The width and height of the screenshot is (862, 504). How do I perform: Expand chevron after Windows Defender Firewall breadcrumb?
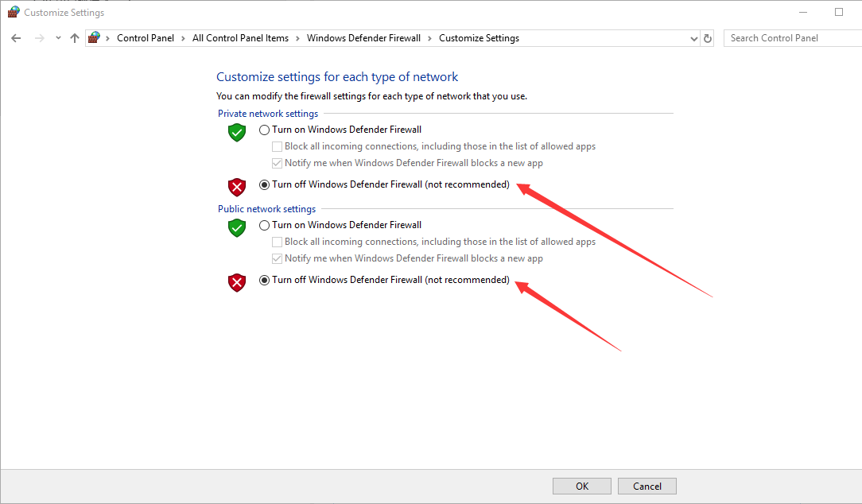(429, 38)
